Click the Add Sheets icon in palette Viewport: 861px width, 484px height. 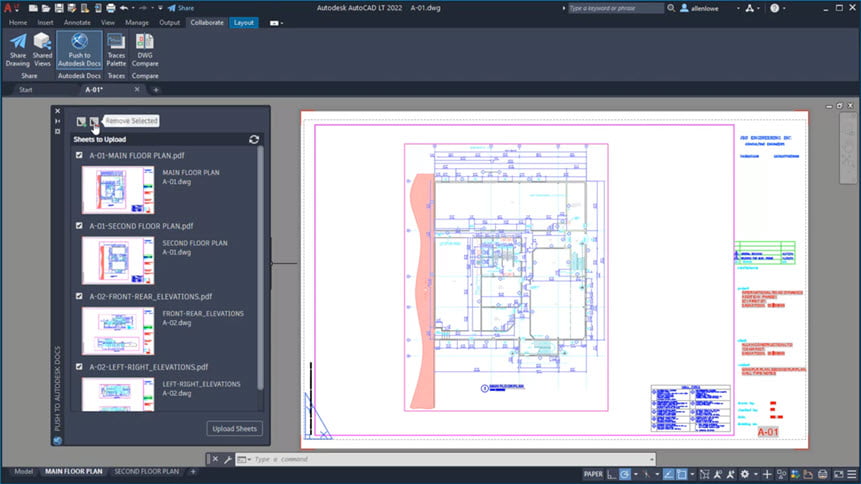click(x=81, y=121)
